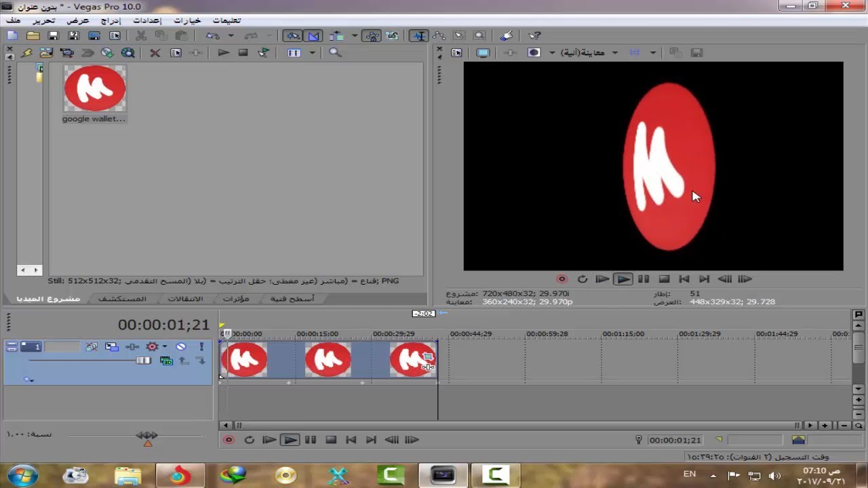
Task: Pause playback in the preview transport
Action: 644,279
